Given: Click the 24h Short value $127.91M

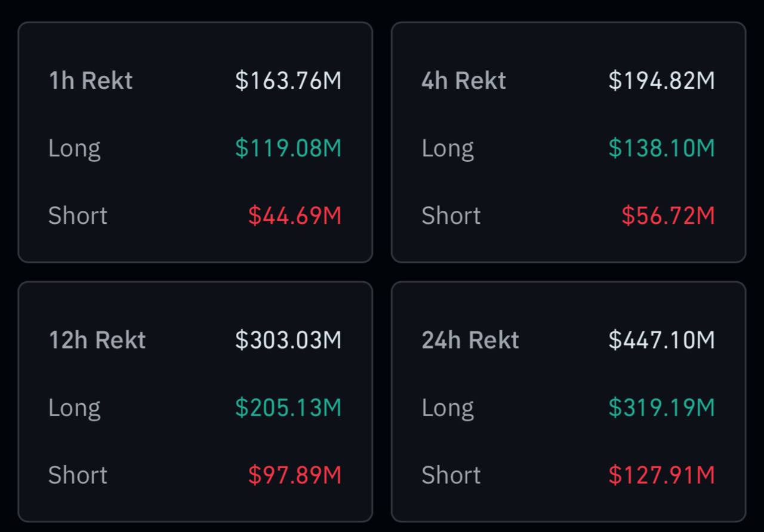Looking at the screenshot, I should pos(661,475).
